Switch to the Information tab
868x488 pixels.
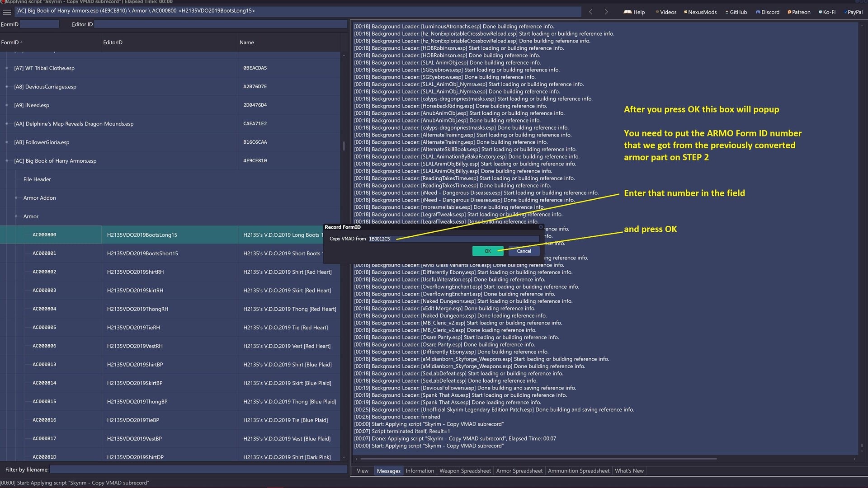tap(420, 471)
